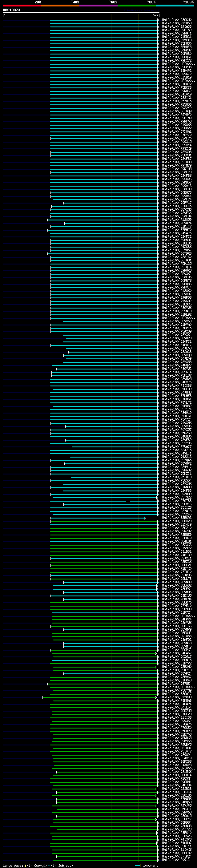
Task: Open hit UniRef100_A9PI59
Action: point(176,30)
